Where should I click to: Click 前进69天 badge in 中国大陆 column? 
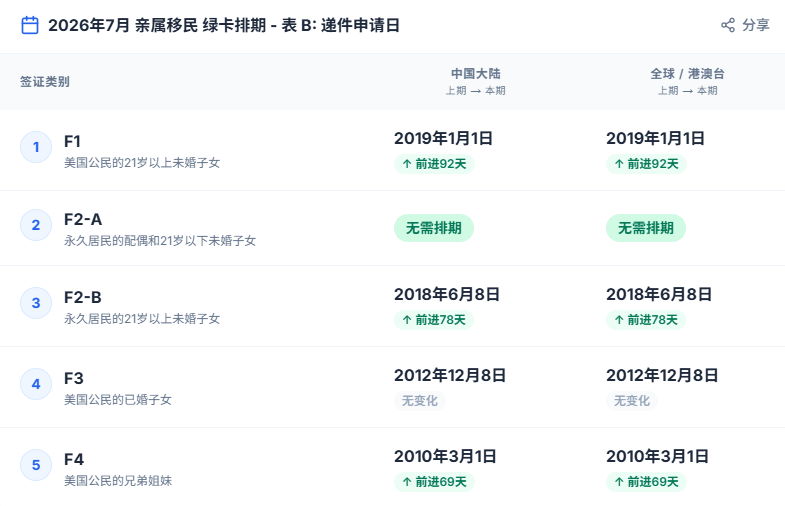point(434,482)
